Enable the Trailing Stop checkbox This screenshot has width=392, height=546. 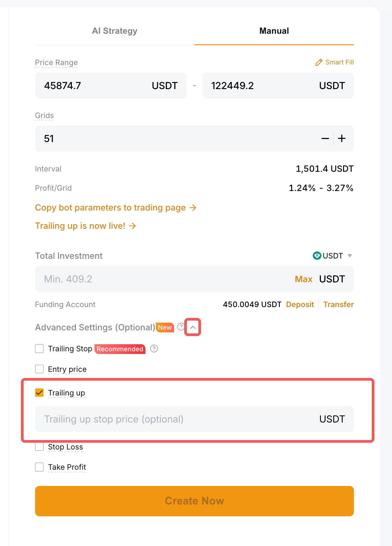(x=39, y=349)
